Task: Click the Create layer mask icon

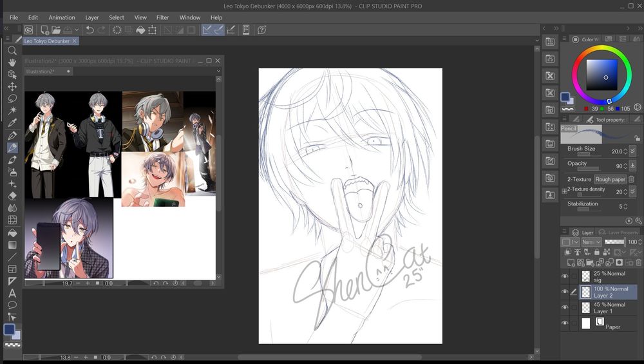Action: coord(620,262)
